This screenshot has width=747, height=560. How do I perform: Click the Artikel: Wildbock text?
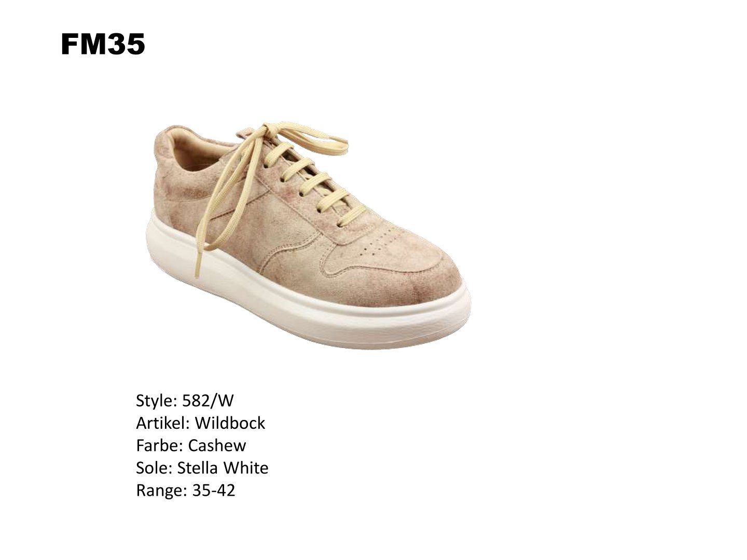tap(200, 423)
